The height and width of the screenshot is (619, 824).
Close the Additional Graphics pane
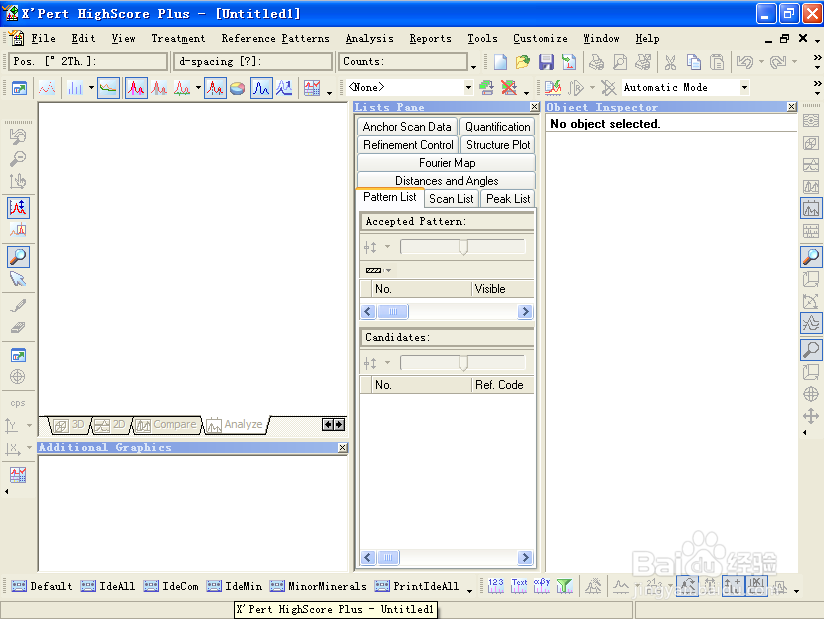tap(342, 447)
